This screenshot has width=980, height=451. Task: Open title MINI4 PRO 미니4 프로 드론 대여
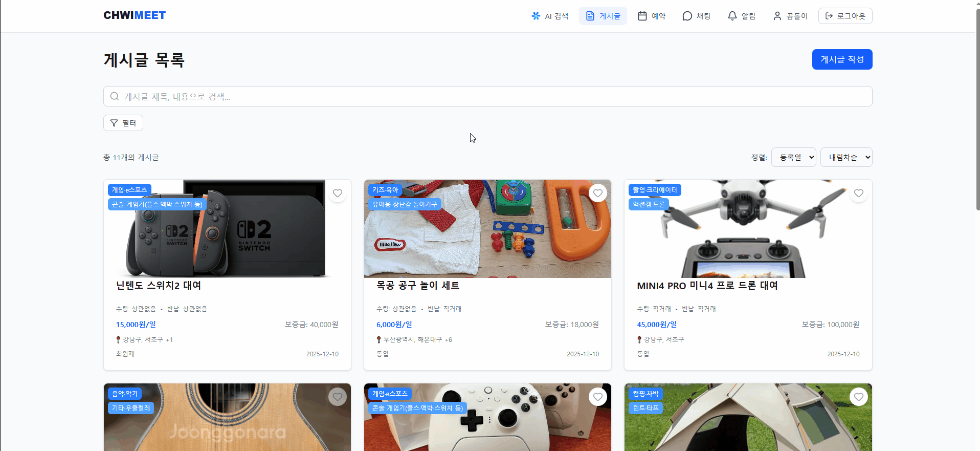(x=707, y=286)
